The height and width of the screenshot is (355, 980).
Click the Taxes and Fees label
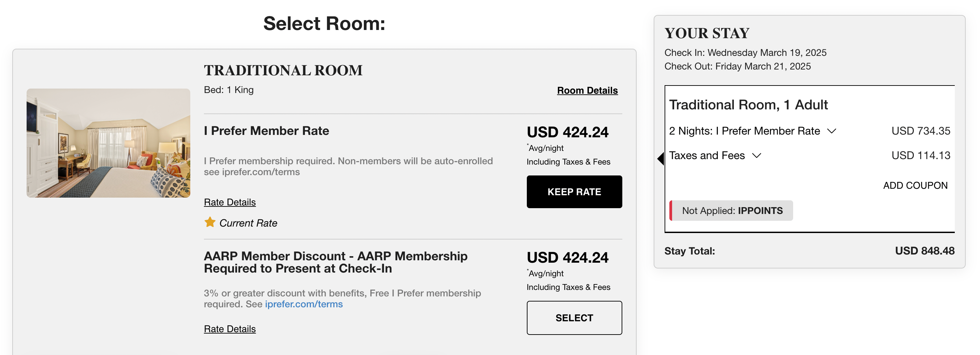707,155
